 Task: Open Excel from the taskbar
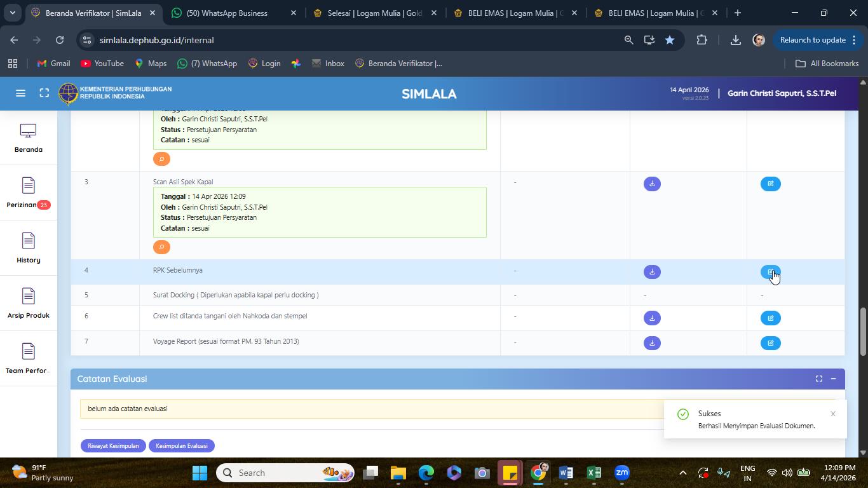593,473
